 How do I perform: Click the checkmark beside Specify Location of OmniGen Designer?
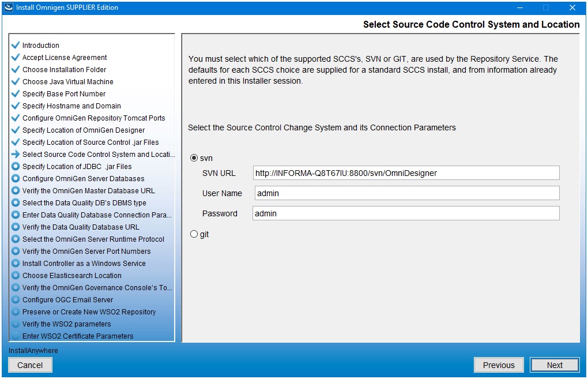16,130
